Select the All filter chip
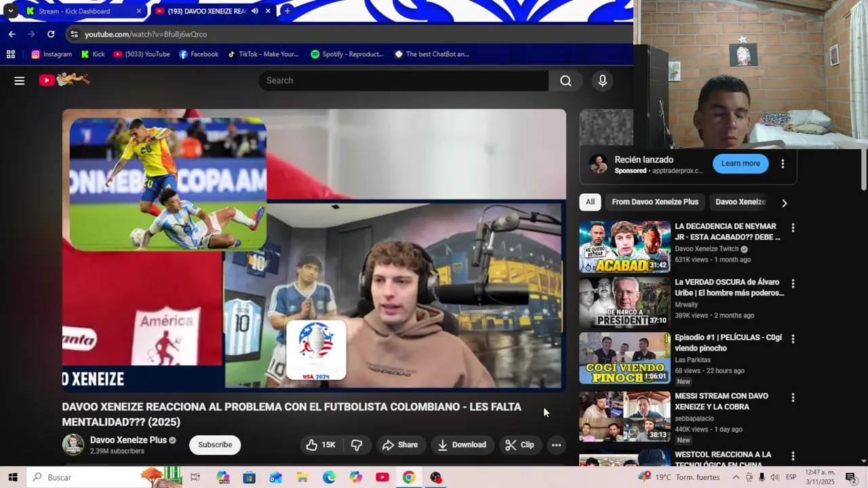This screenshot has width=868, height=488. pyautogui.click(x=590, y=202)
